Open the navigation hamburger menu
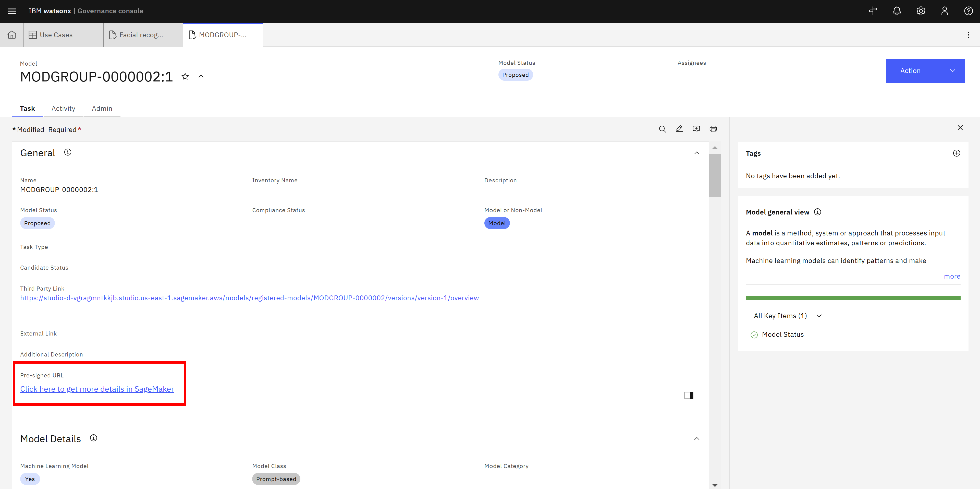This screenshot has height=489, width=980. (12, 11)
